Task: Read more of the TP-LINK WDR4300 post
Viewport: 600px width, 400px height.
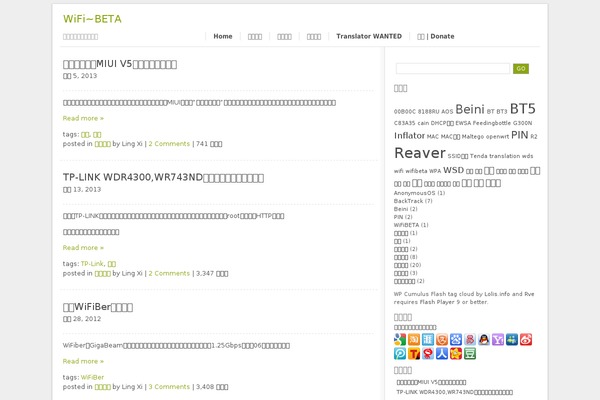Action: click(83, 248)
